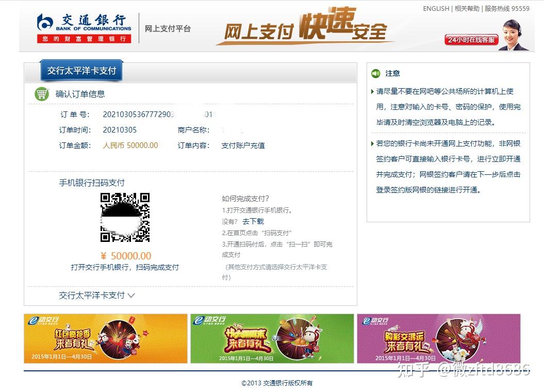The image size is (544, 392).
Task: Click the 支付账户充值 order content text
Action: [x=243, y=145]
